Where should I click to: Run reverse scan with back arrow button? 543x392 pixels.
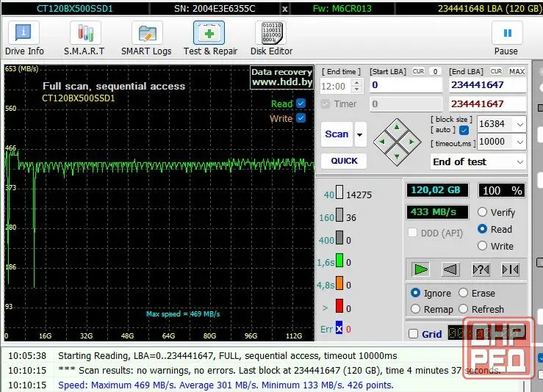coord(450,269)
